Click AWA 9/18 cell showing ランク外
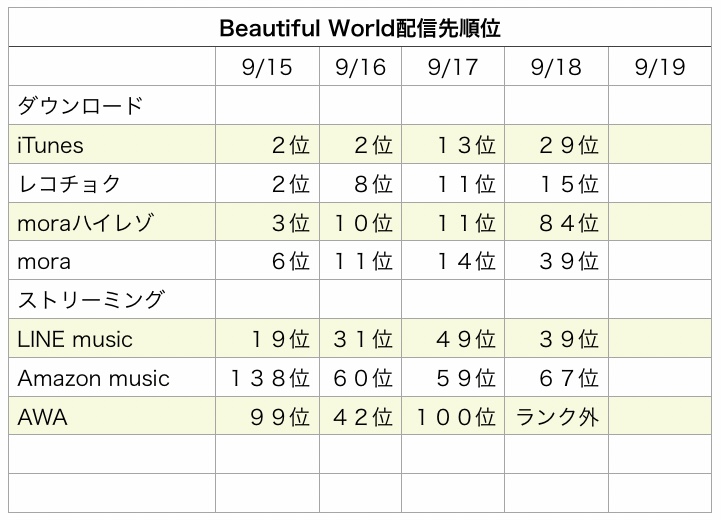Viewport: 721px width, 520px height. click(556, 416)
